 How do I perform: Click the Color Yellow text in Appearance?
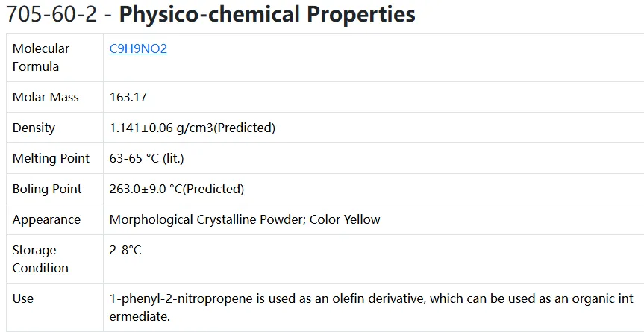pos(345,219)
